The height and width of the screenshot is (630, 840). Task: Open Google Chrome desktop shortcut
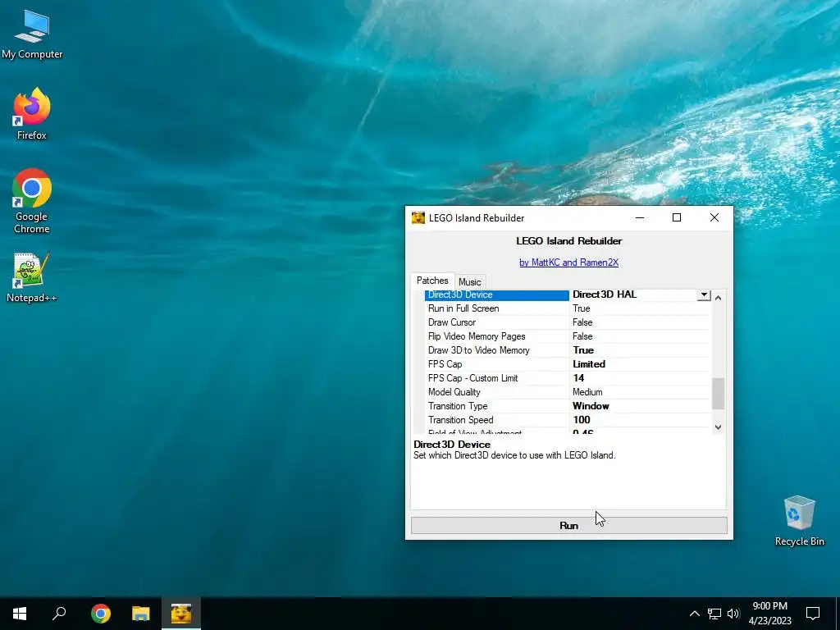[x=32, y=201]
